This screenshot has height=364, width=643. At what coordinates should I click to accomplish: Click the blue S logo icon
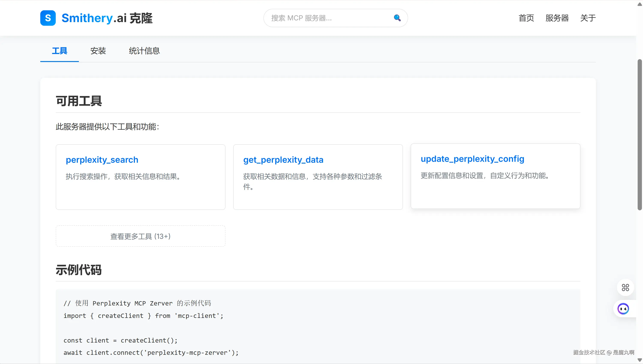click(x=48, y=18)
